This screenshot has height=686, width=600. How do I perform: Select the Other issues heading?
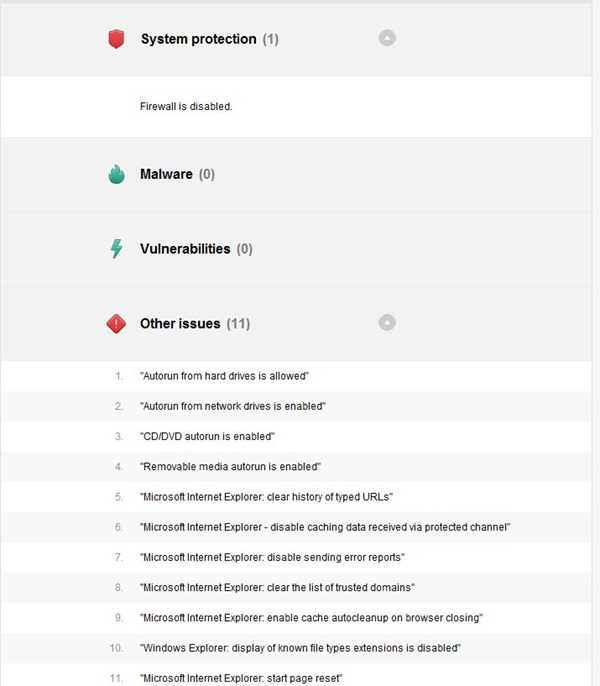point(180,324)
